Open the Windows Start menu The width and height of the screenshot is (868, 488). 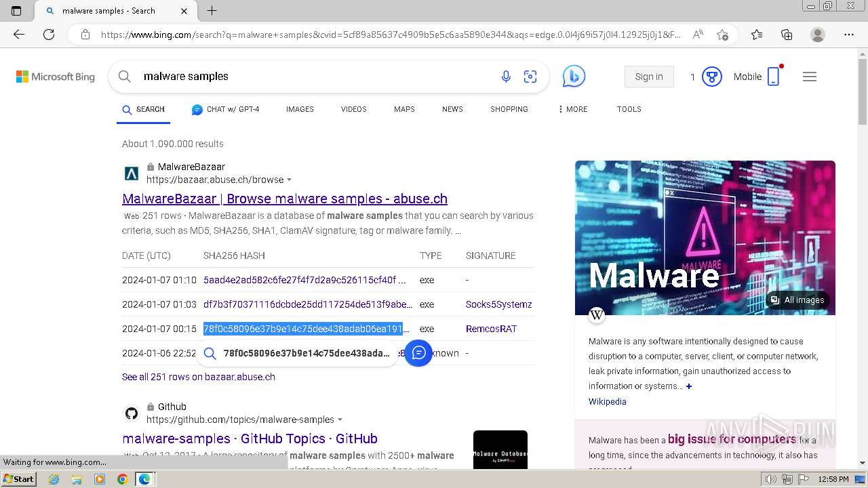tap(19, 479)
